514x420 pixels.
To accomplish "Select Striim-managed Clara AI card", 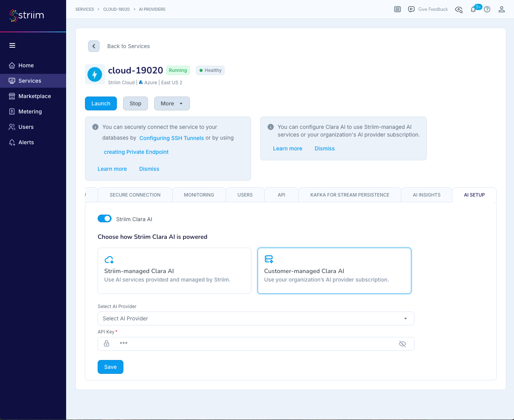I will (175, 271).
